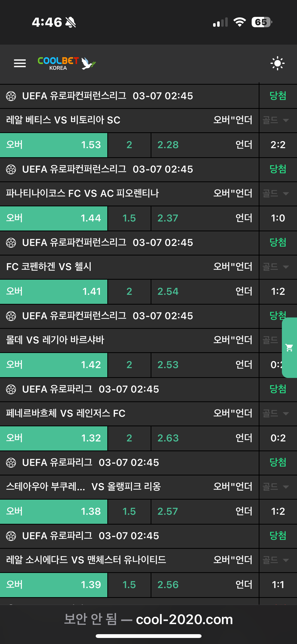Expand 골드 dropdown for Panathinaikos match

(x=276, y=194)
